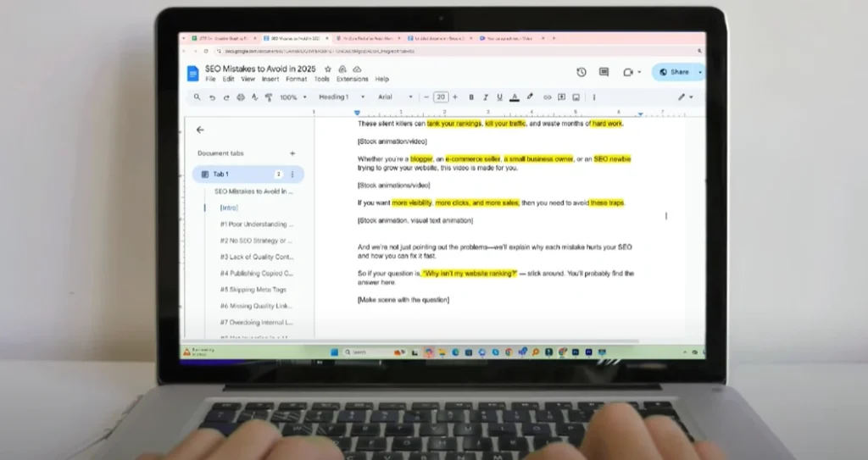Jump to the [Intro] outline heading
This screenshot has height=460, width=868.
pos(229,208)
